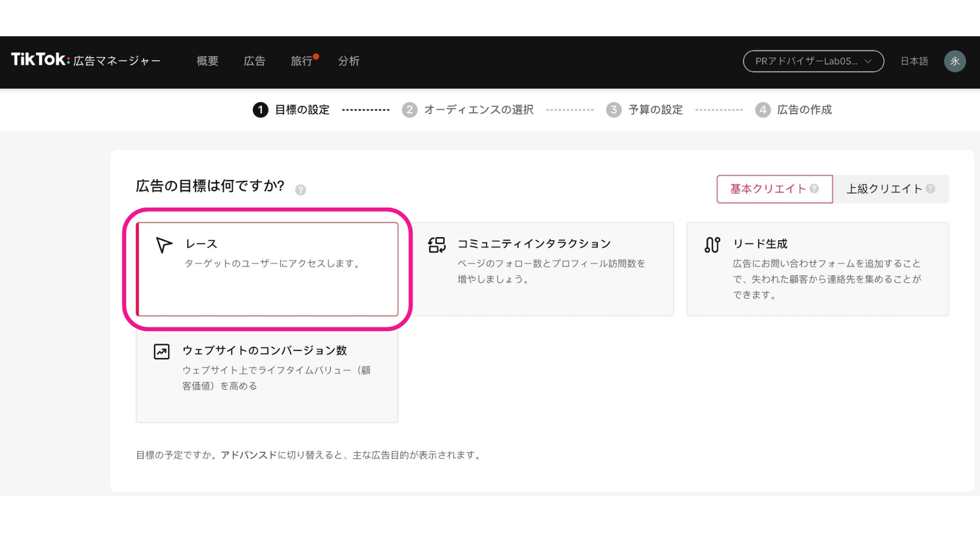Click description ページのフォロー数とプロフィール訪問数を
This screenshot has height=551, width=980.
tap(551, 264)
